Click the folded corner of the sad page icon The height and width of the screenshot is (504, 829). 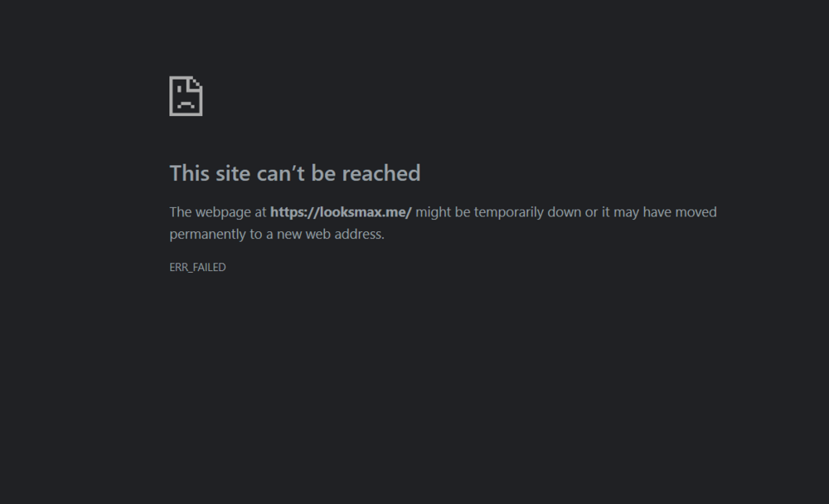[196, 85]
